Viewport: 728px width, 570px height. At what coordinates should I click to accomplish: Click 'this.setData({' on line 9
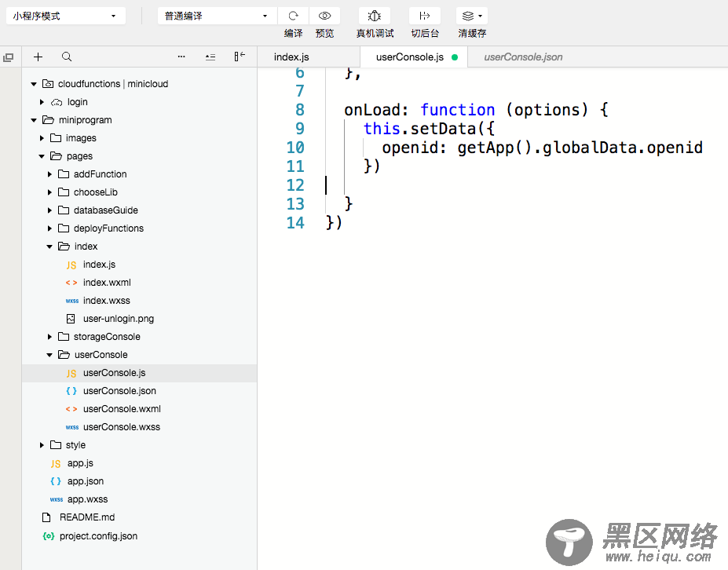pos(430,129)
